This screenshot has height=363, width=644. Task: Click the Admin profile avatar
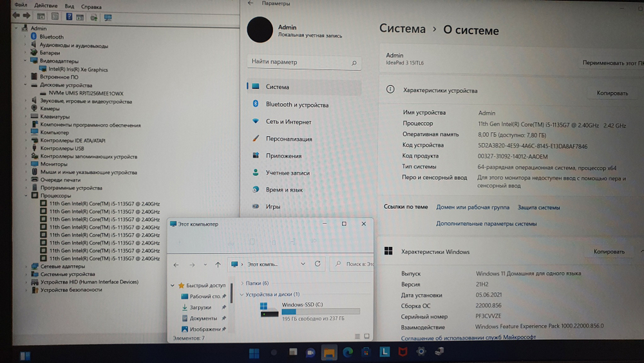(260, 30)
